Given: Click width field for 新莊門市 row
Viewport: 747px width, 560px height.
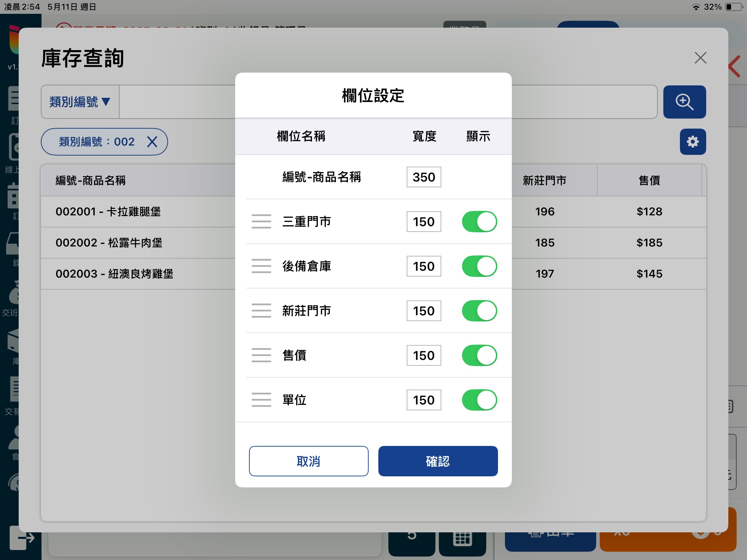Looking at the screenshot, I should coord(424,311).
